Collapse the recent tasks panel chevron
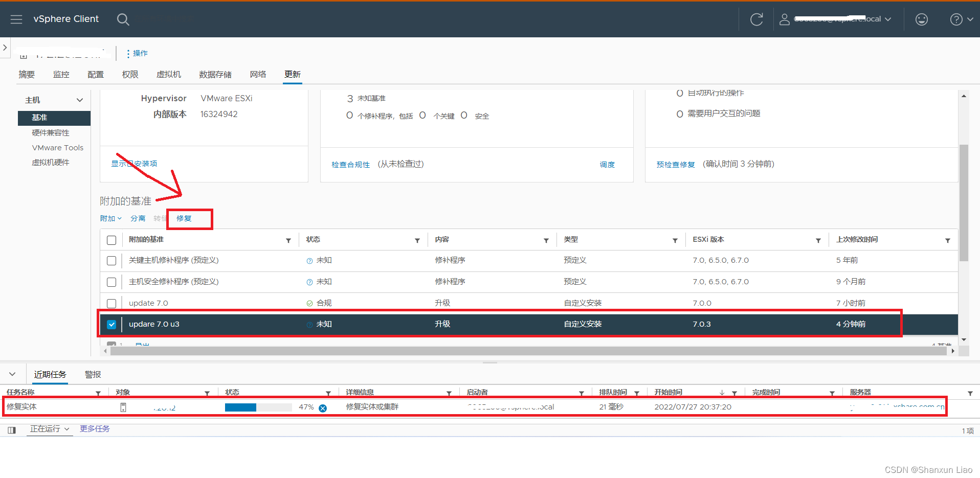 (x=12, y=374)
